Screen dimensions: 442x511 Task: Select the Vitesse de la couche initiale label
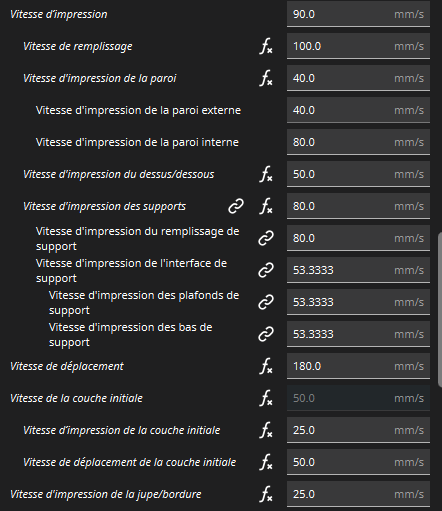[76, 398]
